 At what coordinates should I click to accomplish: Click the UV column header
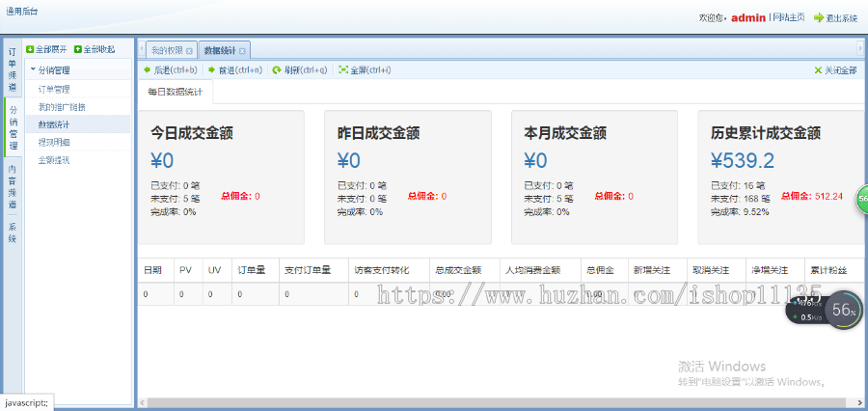pyautogui.click(x=215, y=270)
